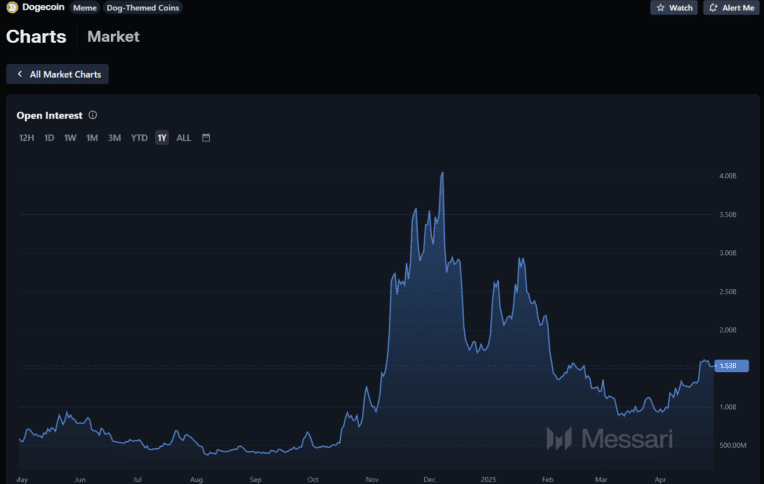
Task: Select the 1M time range
Action: click(92, 138)
